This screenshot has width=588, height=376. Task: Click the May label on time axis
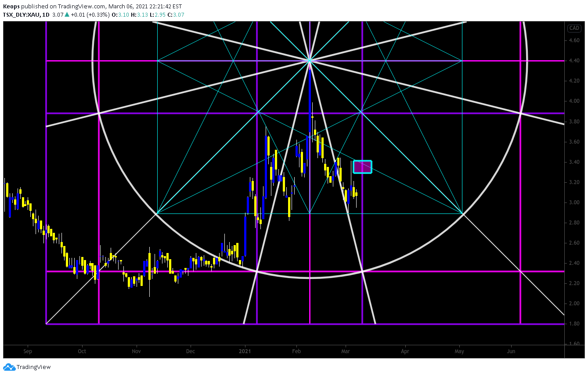(x=459, y=351)
